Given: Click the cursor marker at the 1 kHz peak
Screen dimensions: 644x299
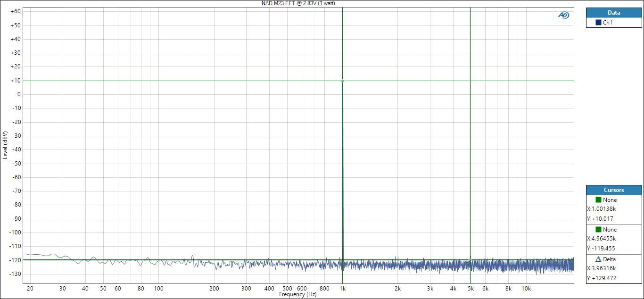Looking at the screenshot, I should pyautogui.click(x=342, y=81).
